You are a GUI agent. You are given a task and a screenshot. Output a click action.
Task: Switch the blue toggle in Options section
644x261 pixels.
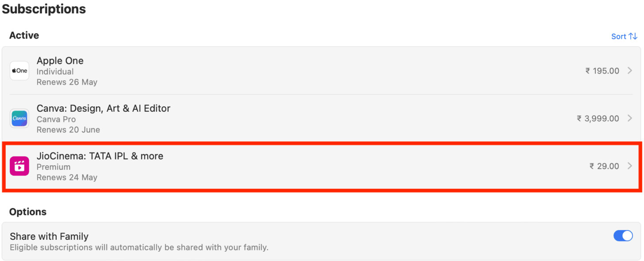pos(623,236)
